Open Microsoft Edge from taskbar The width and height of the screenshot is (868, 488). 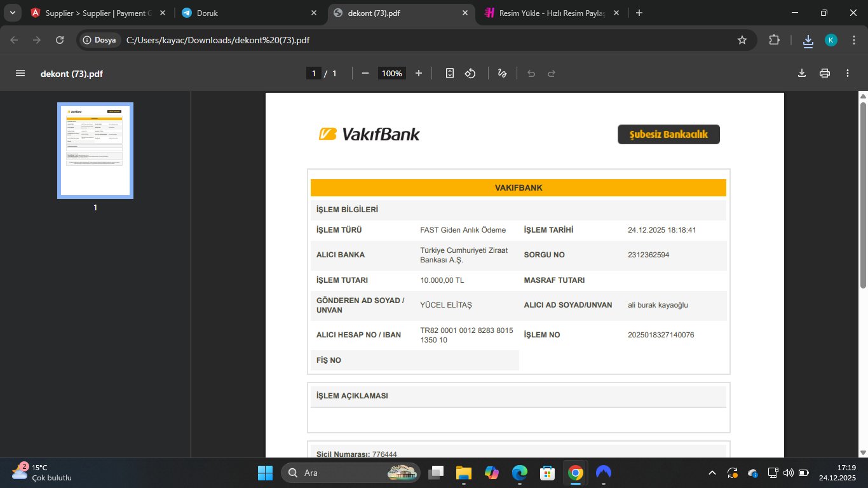[x=520, y=473]
